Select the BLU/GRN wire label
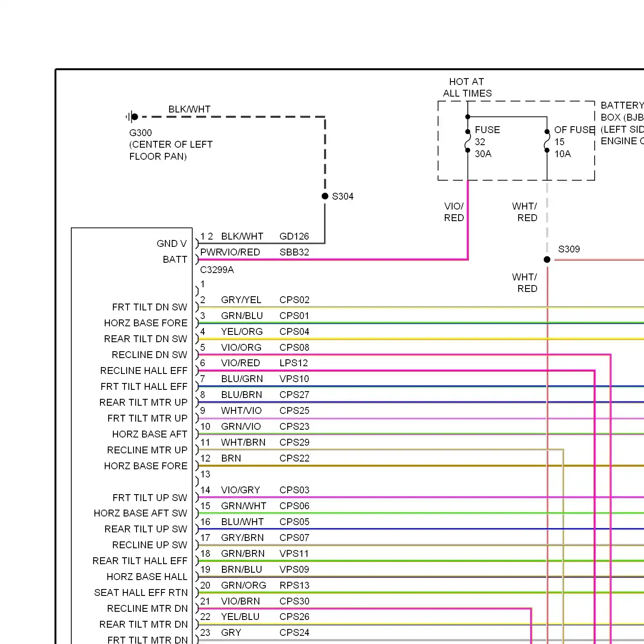The height and width of the screenshot is (644, 644). tap(242, 379)
